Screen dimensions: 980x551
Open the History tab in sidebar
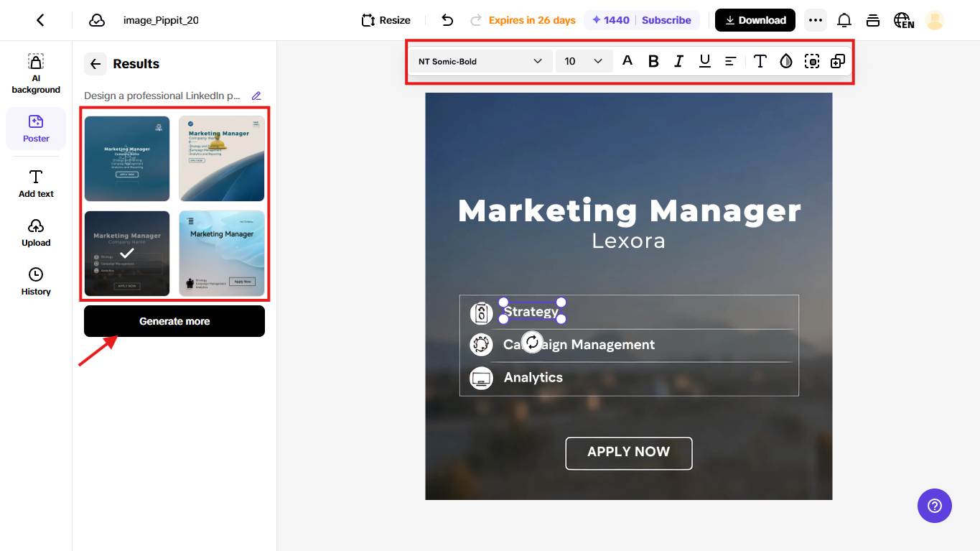[x=36, y=282]
